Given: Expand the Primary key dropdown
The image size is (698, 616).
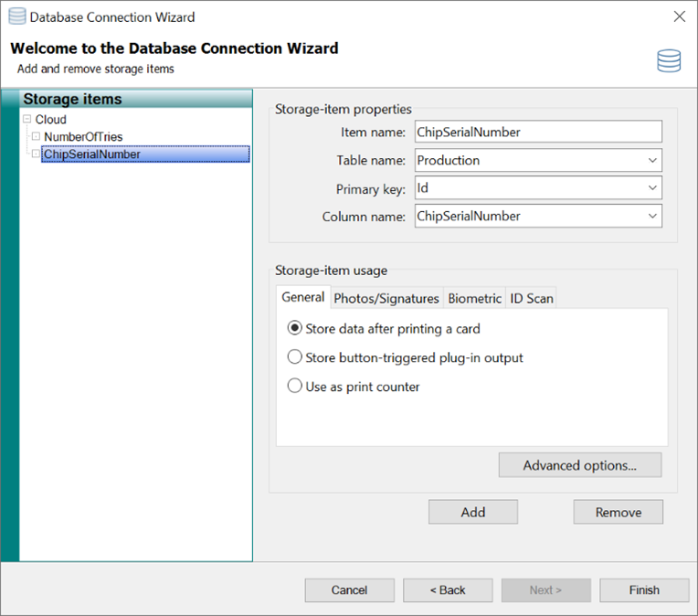Looking at the screenshot, I should pyautogui.click(x=652, y=188).
